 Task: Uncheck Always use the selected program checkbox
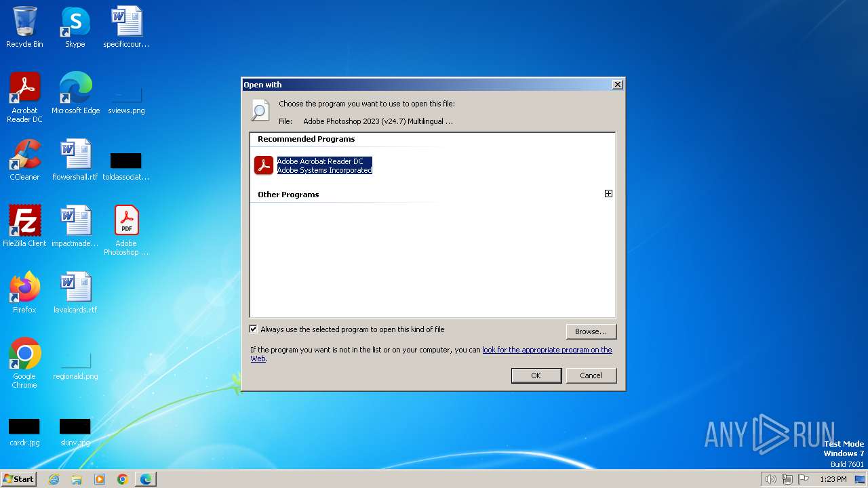coord(254,329)
